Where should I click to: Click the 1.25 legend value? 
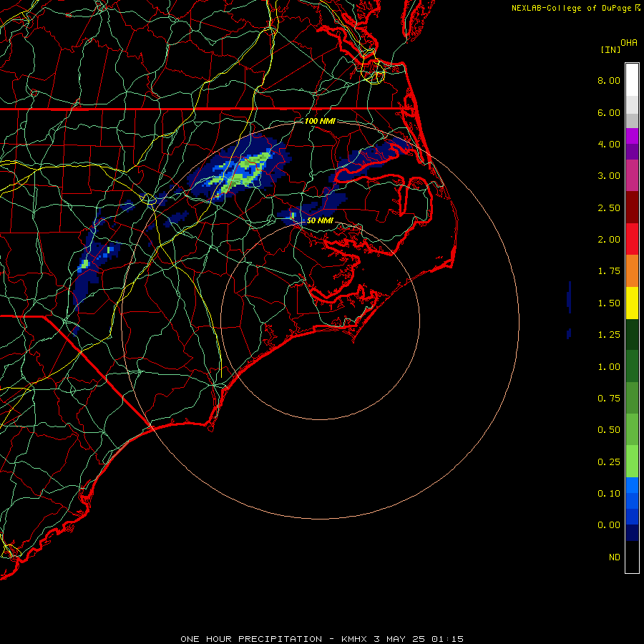609,335
